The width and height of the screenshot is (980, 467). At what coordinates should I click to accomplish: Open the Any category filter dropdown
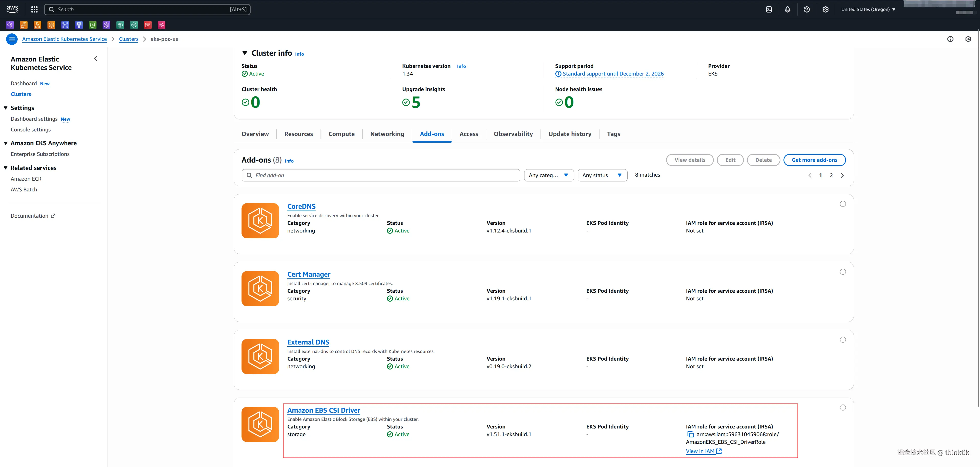click(x=549, y=175)
